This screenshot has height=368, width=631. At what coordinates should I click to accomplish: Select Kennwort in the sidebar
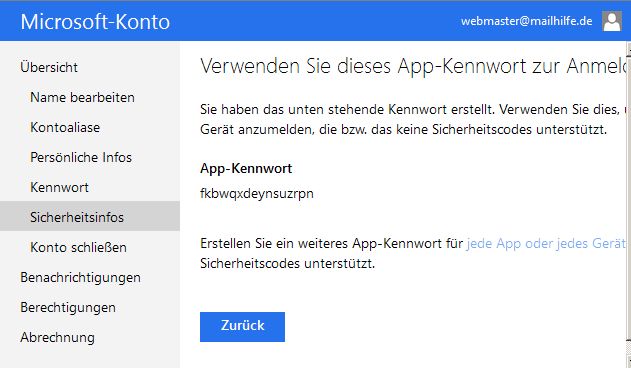click(60, 187)
